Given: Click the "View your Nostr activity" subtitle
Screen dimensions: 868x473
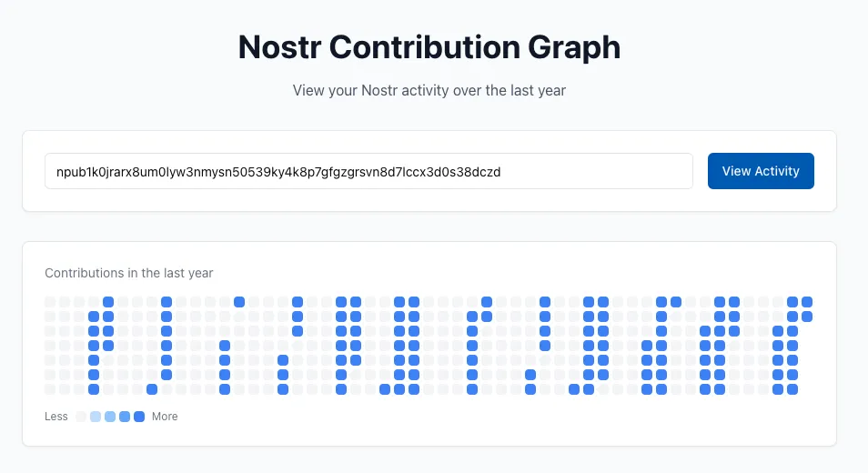Looking at the screenshot, I should (x=429, y=91).
